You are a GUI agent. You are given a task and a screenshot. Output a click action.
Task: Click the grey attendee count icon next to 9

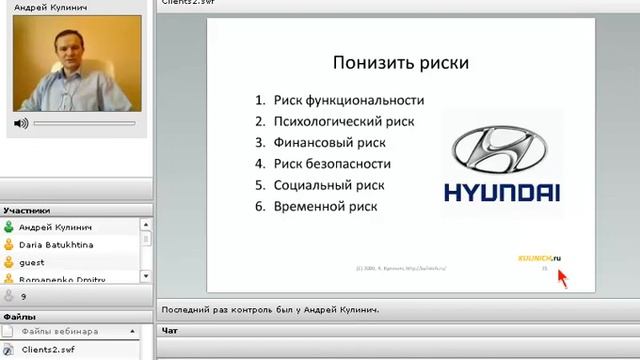9,296
